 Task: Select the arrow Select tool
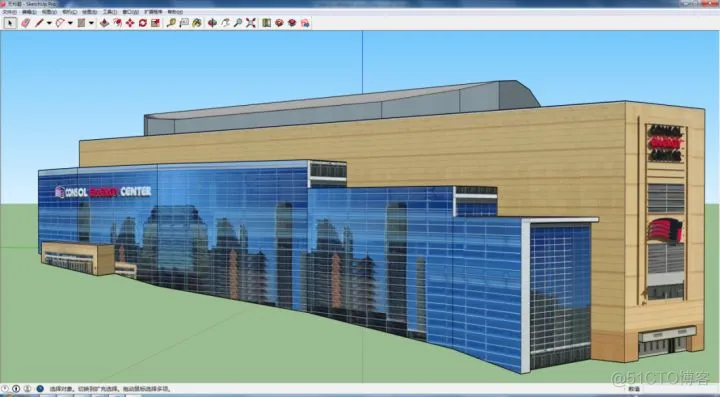click(x=10, y=23)
